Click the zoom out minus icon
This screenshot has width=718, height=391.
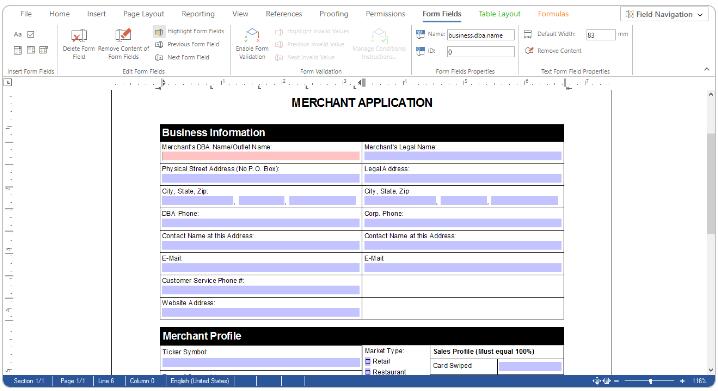pos(617,381)
